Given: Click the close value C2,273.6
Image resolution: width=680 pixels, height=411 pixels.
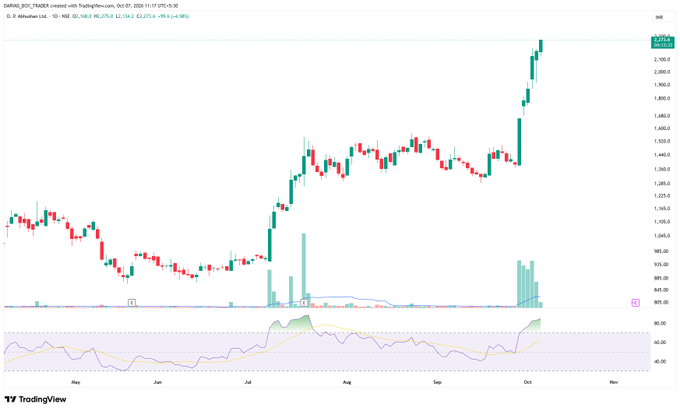Looking at the screenshot, I should tap(146, 16).
